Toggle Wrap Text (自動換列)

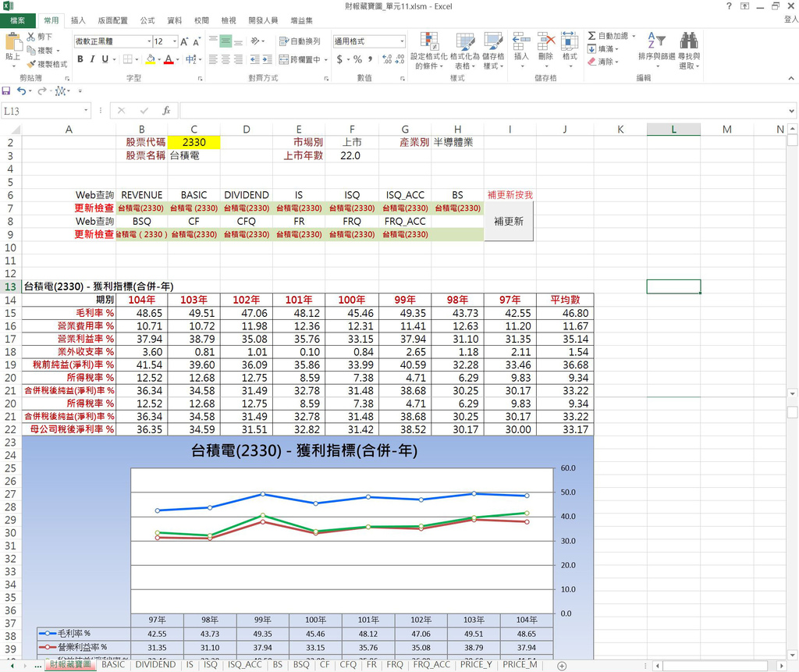click(x=300, y=41)
